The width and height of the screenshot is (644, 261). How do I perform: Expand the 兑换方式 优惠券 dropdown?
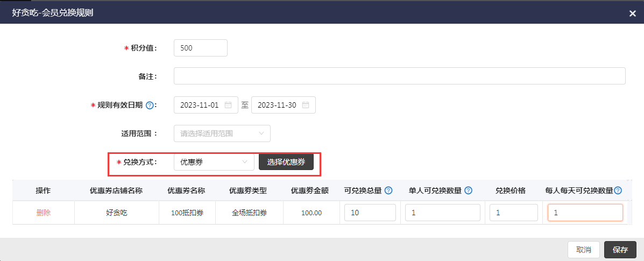point(214,162)
